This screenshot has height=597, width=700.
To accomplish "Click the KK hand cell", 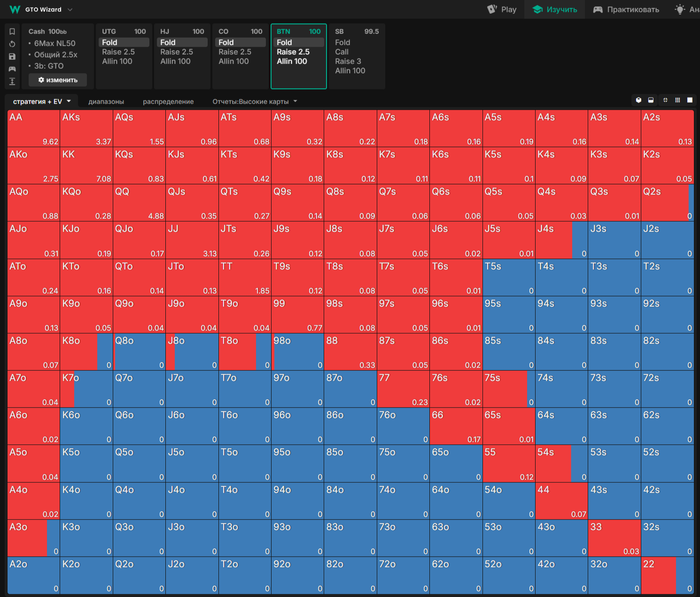I will click(86, 166).
